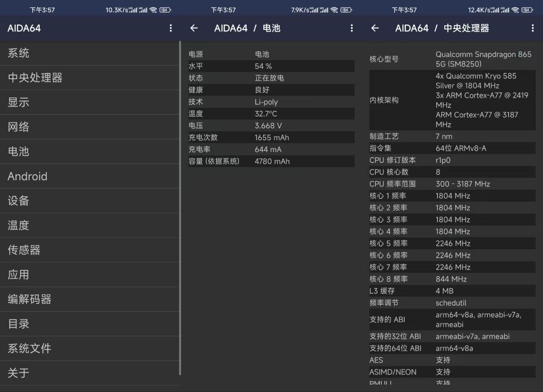Click the 健康 value 良好
The height and width of the screenshot is (392, 543).
pyautogui.click(x=262, y=90)
